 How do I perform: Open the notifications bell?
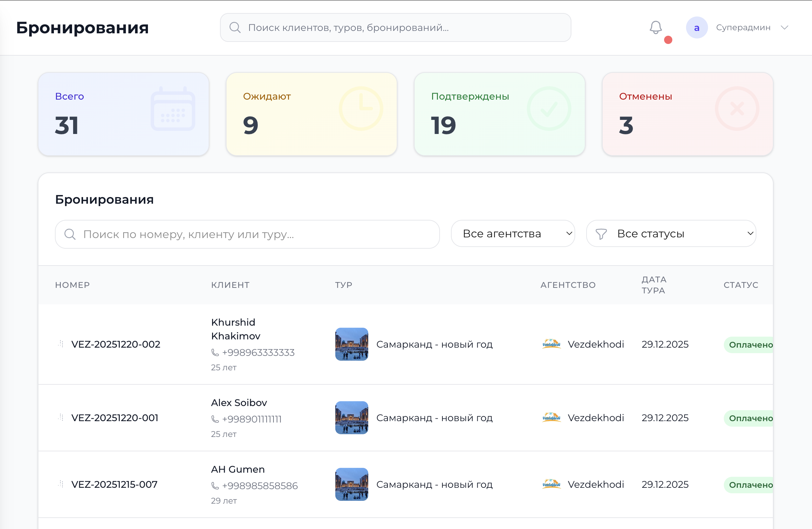[656, 27]
